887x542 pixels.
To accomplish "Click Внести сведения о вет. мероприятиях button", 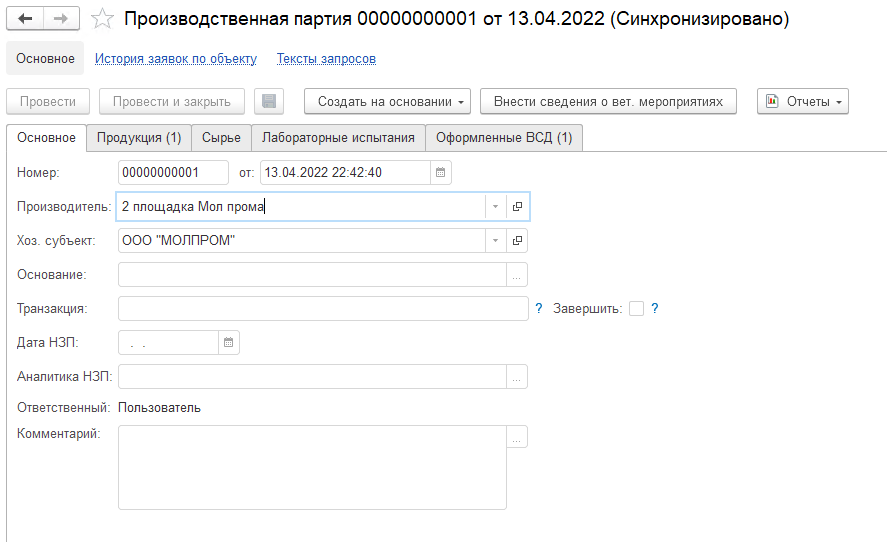I will pos(608,101).
